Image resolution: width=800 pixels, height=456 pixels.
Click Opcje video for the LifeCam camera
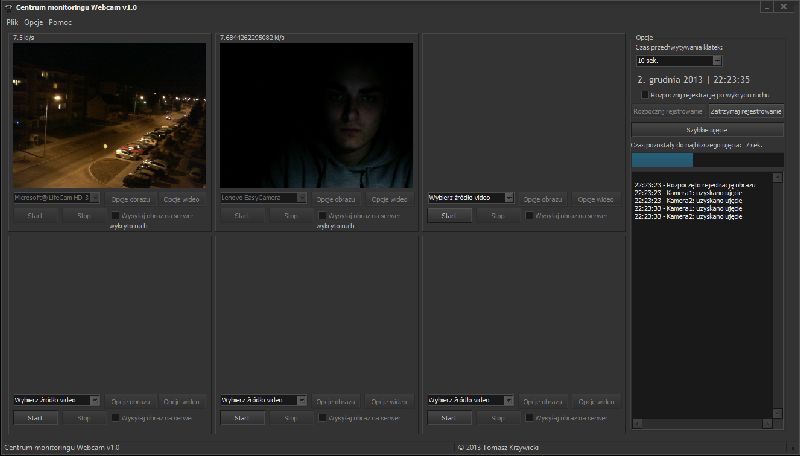(182, 199)
